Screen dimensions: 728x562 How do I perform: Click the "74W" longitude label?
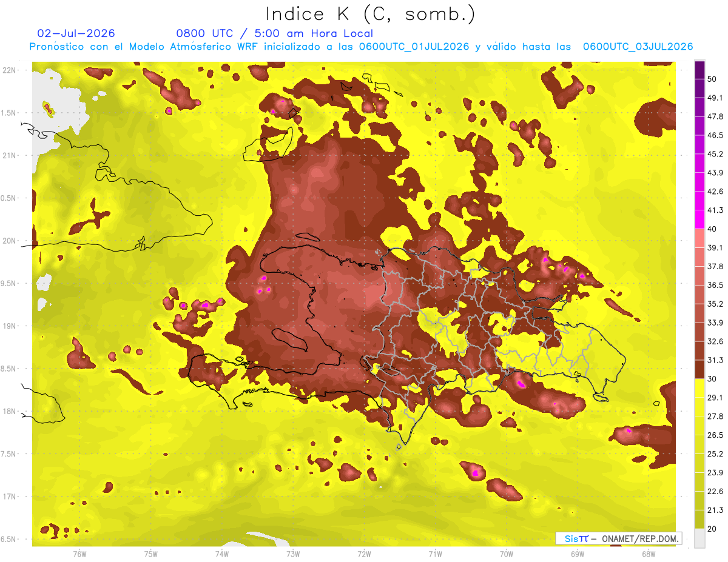coord(222,554)
